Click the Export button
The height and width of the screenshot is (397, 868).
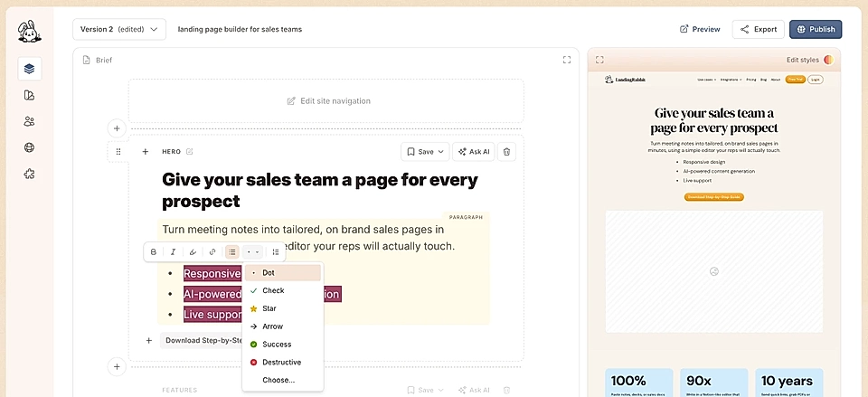(x=759, y=29)
